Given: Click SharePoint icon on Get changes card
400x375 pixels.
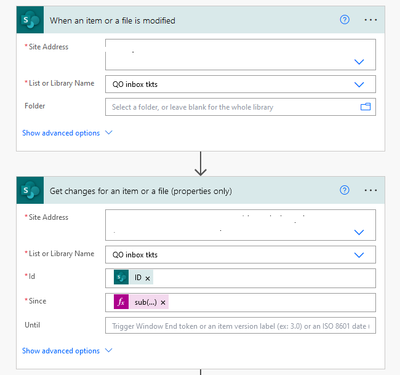Looking at the screenshot, I should 30,190.
